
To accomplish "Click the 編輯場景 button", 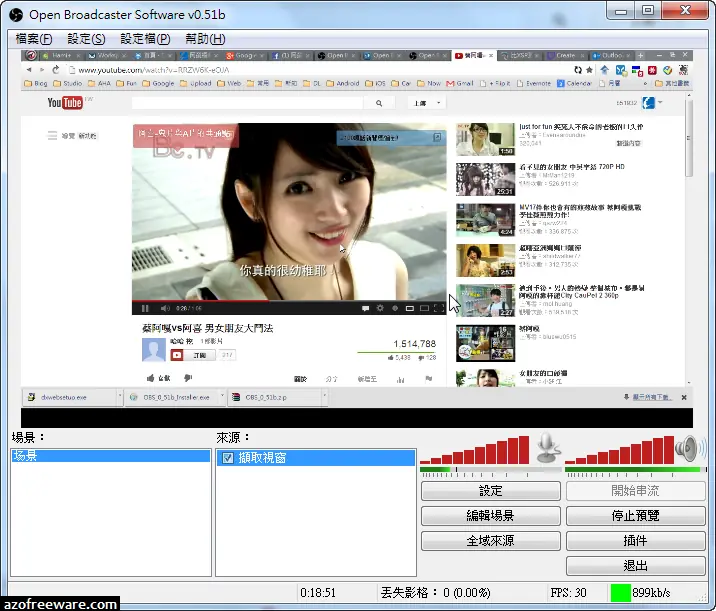I will pyautogui.click(x=490, y=516).
